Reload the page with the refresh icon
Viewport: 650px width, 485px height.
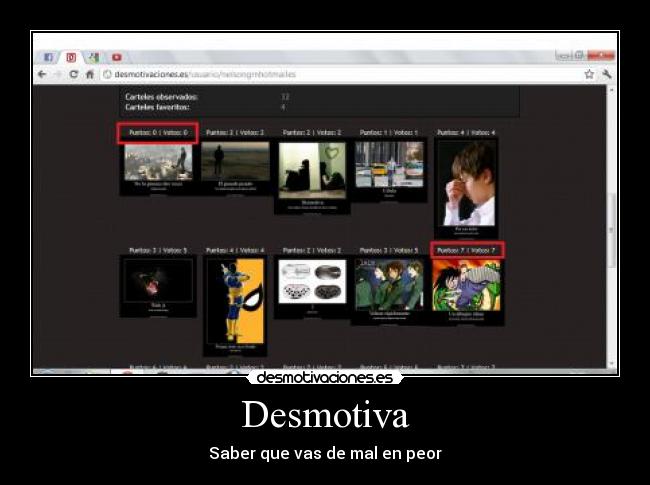pos(74,74)
